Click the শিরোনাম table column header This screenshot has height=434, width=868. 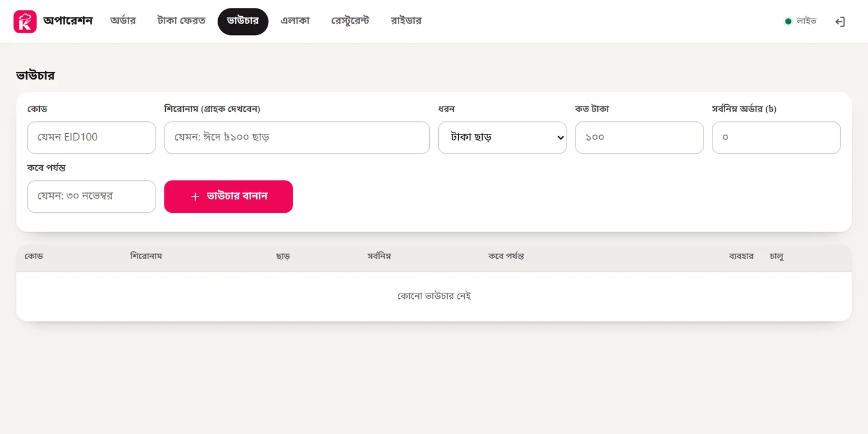146,256
